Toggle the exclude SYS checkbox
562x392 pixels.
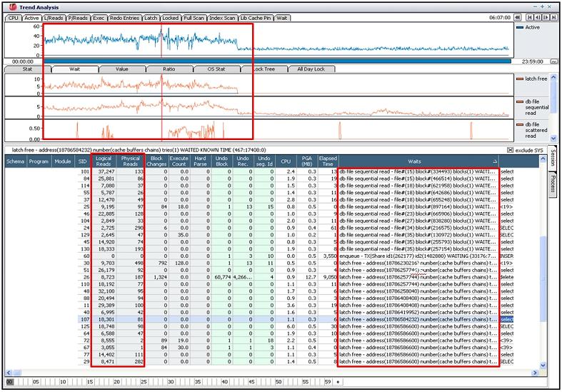[510, 150]
